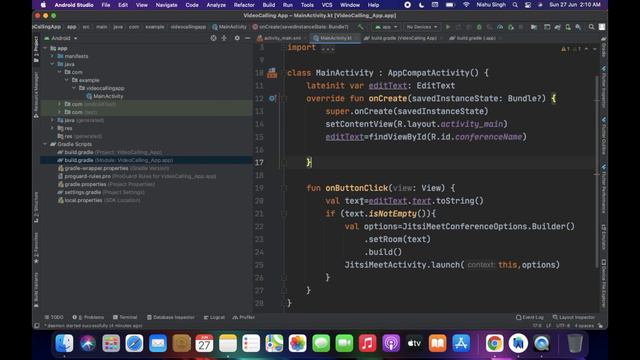The image size is (640, 360).
Task: Open the No Devices dropdown
Action: coord(422,27)
